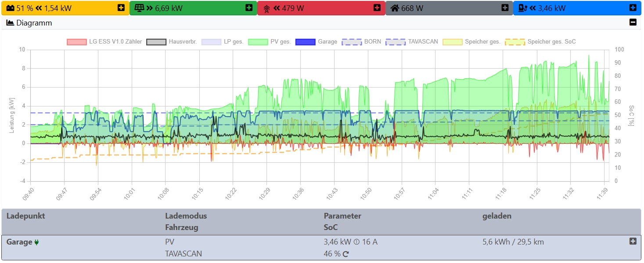Expand the grey house 668 W card plus
This screenshot has height=263, width=644.
[x=505, y=7]
